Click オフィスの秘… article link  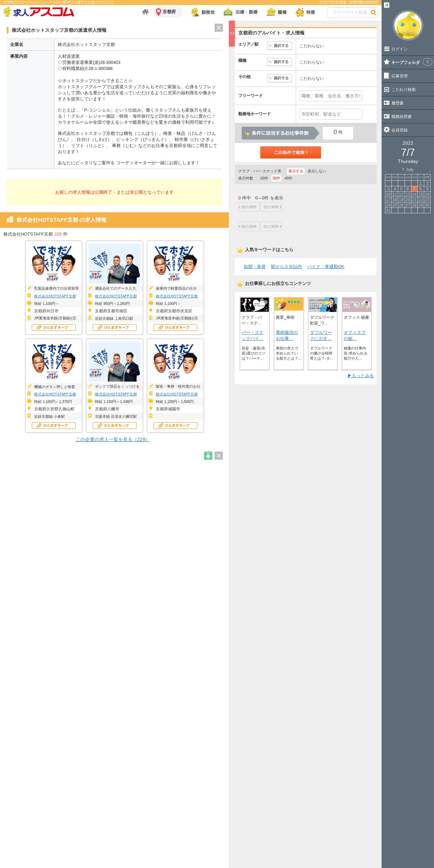click(355, 336)
